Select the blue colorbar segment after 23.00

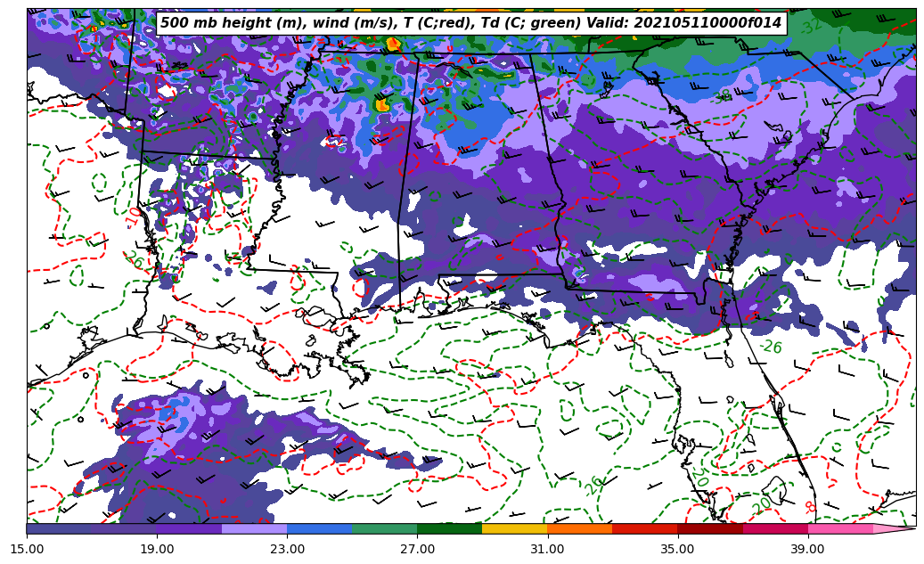[319, 528]
